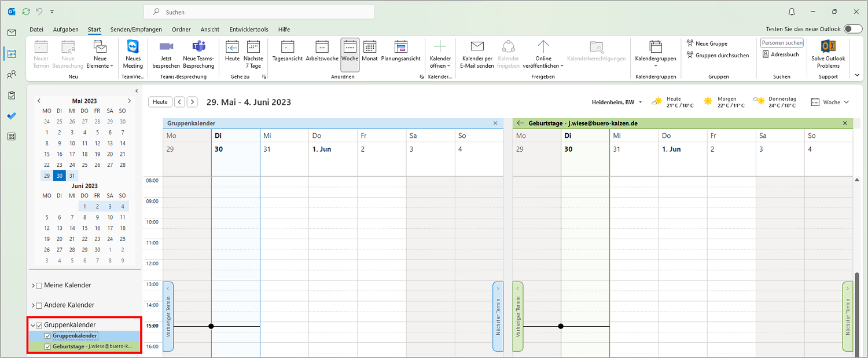Viewport: 868px width, 358px height.
Task: Merge Geburtstage calendar via left arrow
Action: pyautogui.click(x=520, y=123)
